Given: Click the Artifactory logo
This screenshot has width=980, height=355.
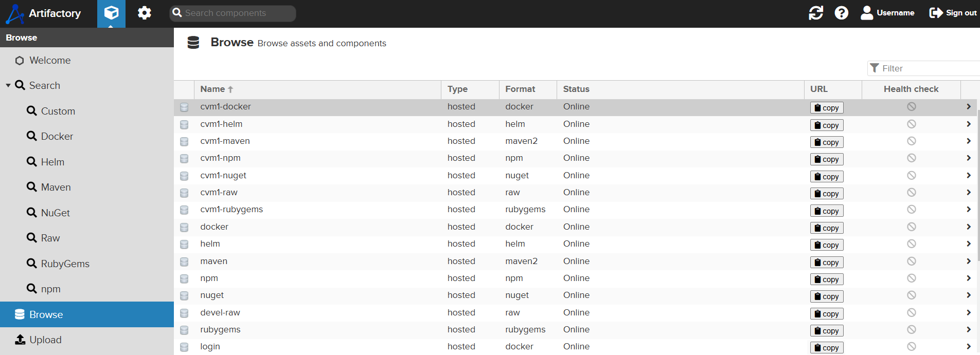Looking at the screenshot, I should (43, 13).
